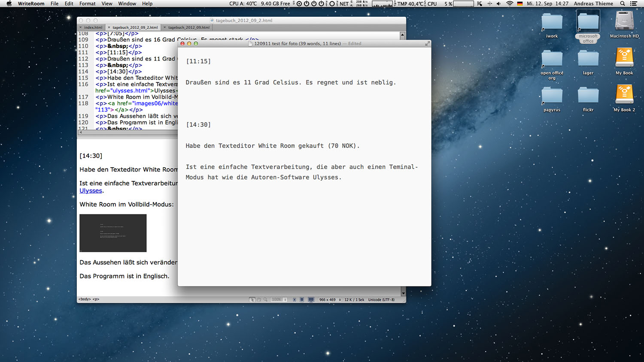The image size is (644, 362).
Task: Select the zoom magnifier tool in status bar
Action: [x=266, y=299]
